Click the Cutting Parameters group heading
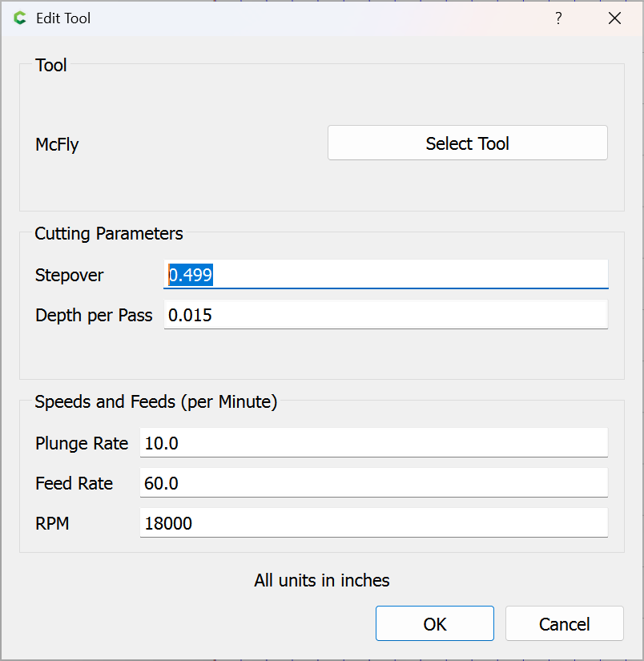The image size is (644, 661). click(109, 234)
